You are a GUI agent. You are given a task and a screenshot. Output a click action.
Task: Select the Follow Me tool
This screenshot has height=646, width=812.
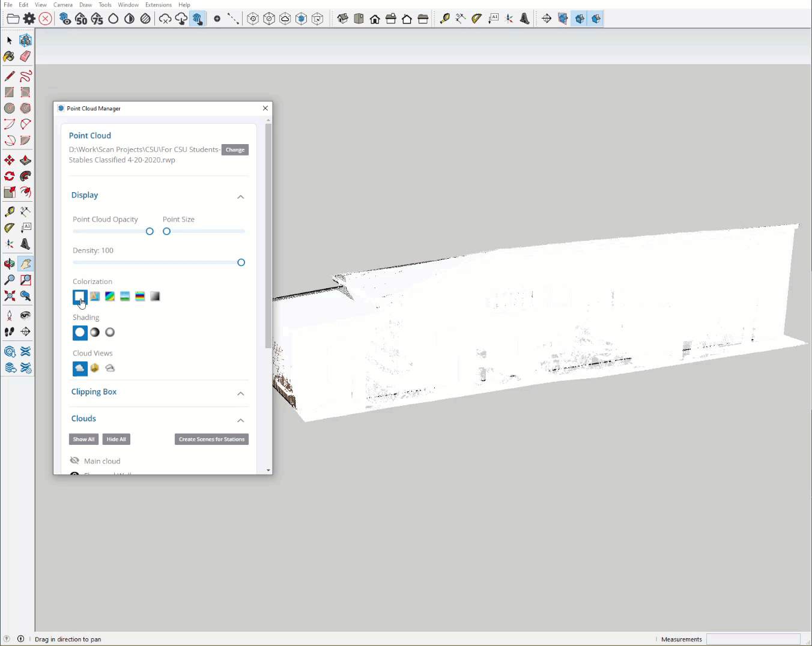(x=25, y=176)
